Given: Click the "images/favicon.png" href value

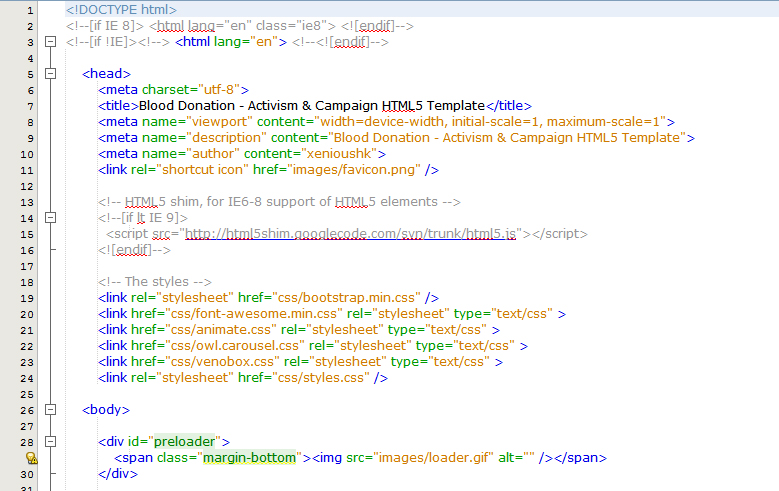Looking at the screenshot, I should coord(354,169).
